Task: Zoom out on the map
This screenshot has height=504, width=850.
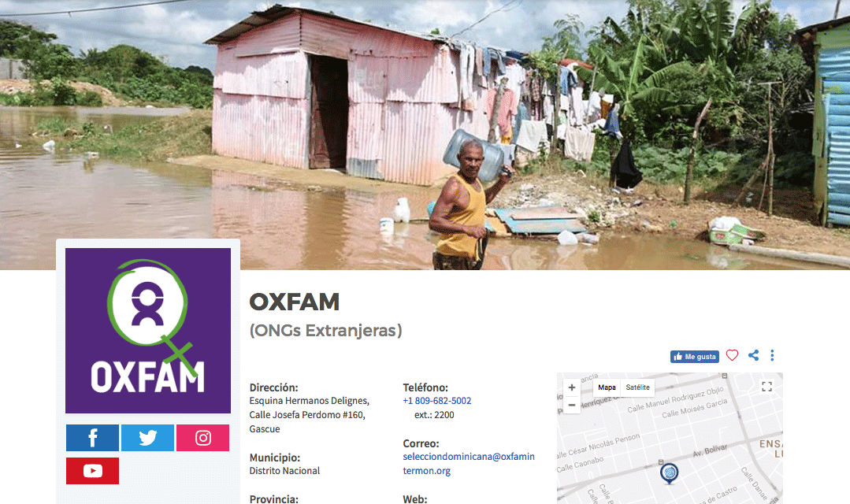Action: pos(571,406)
